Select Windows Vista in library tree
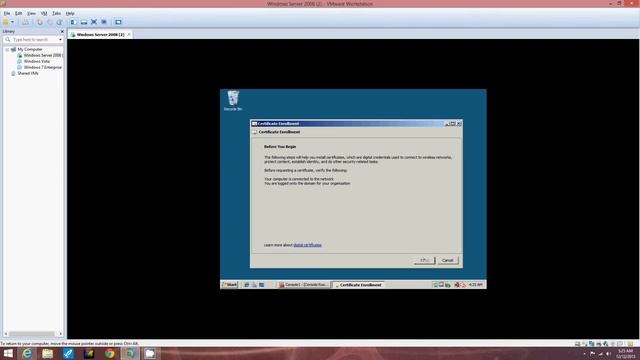640x360 pixels. 36,61
